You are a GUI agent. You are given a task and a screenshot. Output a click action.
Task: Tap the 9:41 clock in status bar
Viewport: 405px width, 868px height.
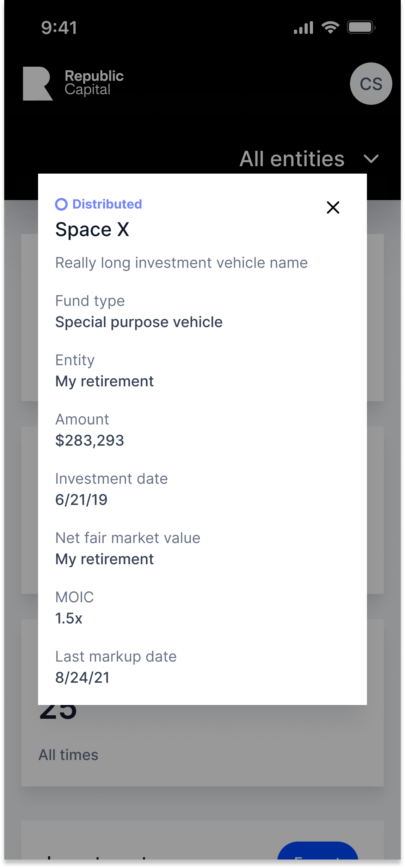tap(59, 28)
